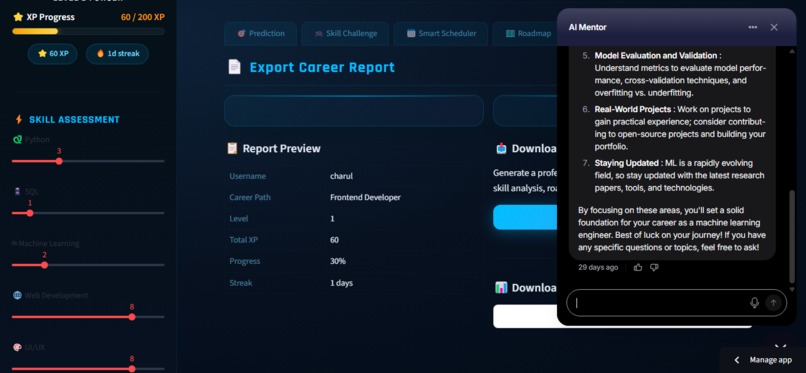Image resolution: width=806 pixels, height=373 pixels.
Task: Click the 'Real-World Projects' list item heading
Action: 633,109
